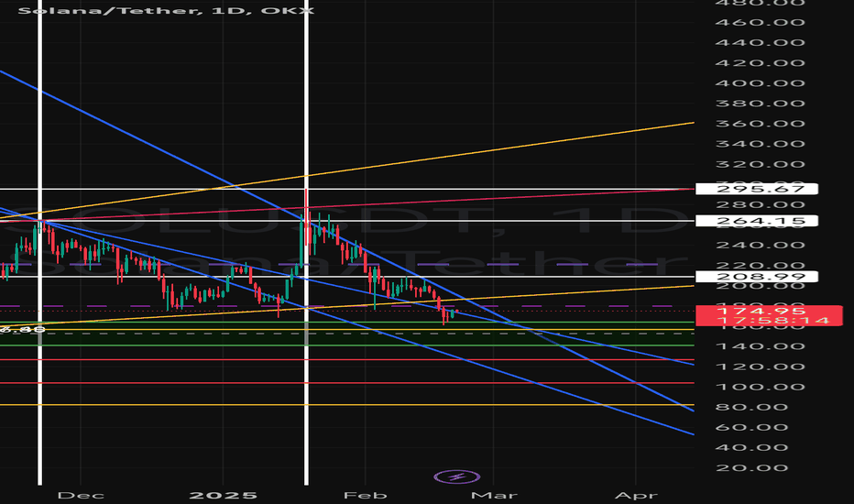Screen dimensions: 854x504
Task: Click the 20.00 price axis value
Action: [x=751, y=467]
